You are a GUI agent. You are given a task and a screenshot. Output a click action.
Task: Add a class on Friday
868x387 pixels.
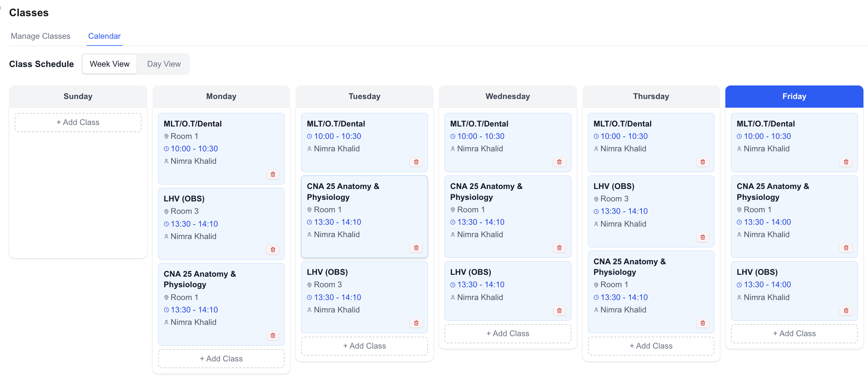click(794, 334)
